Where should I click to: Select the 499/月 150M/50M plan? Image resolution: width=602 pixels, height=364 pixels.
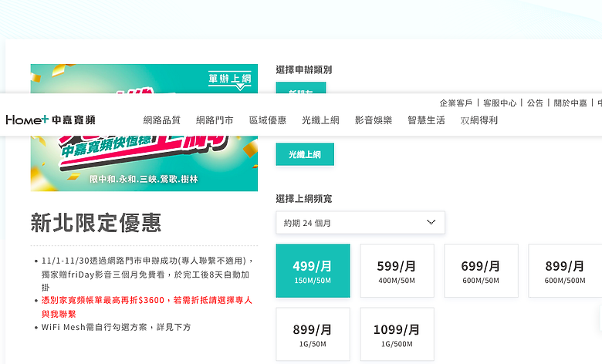pos(313,271)
